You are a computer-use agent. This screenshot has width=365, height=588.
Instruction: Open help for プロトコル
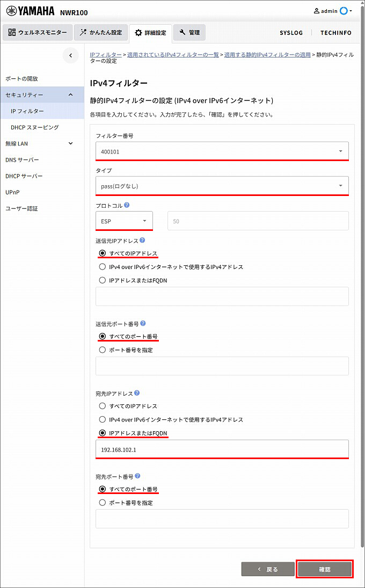pyautogui.click(x=127, y=205)
